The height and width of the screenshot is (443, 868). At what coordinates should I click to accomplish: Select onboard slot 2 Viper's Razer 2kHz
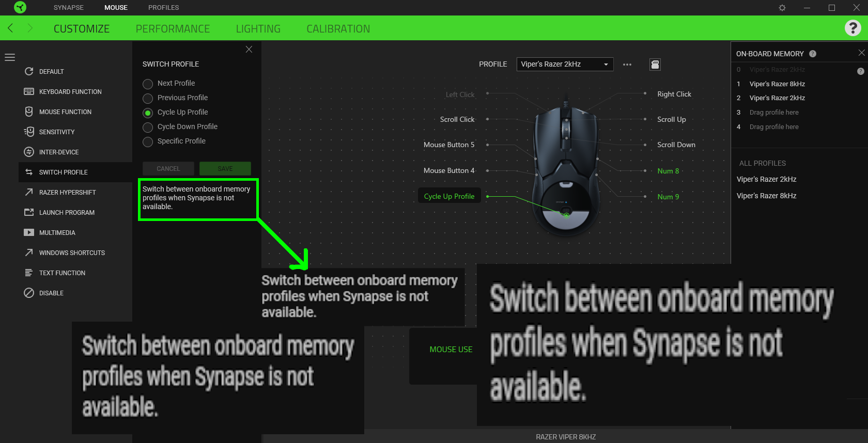point(777,98)
